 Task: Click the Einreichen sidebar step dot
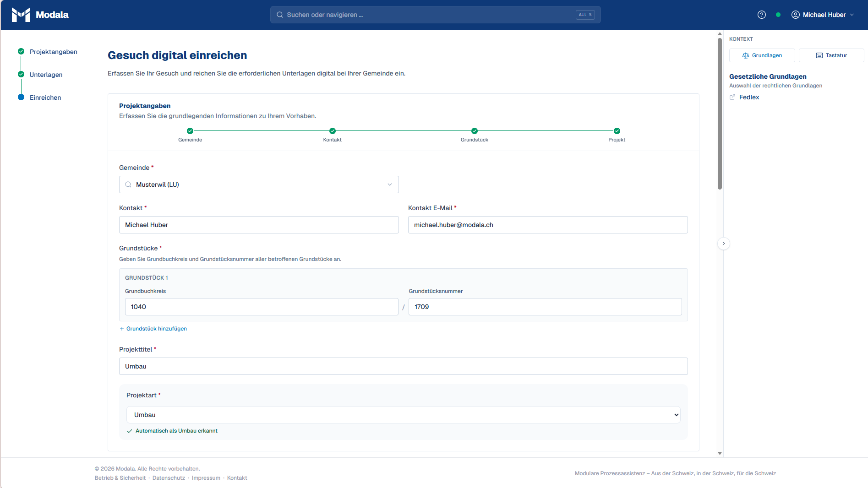(21, 97)
